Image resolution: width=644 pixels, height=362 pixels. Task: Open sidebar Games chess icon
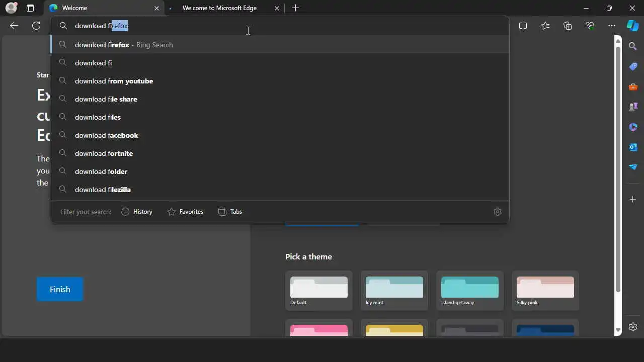pyautogui.click(x=633, y=107)
